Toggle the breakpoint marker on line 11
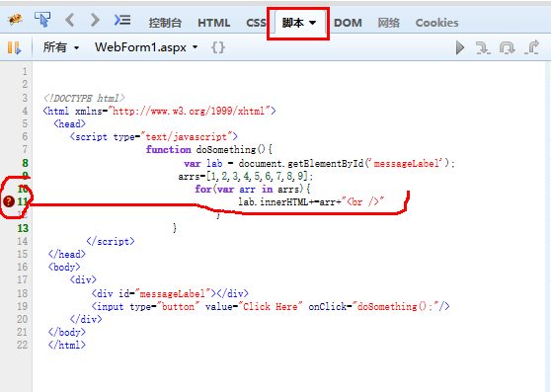551x392 pixels. pyautogui.click(x=9, y=201)
